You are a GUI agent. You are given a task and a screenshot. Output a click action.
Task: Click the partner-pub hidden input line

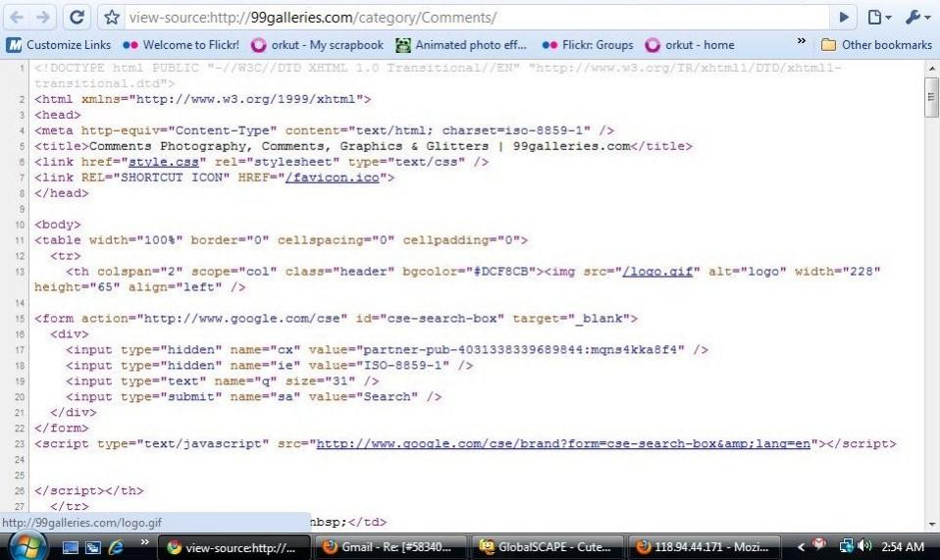[388, 350]
